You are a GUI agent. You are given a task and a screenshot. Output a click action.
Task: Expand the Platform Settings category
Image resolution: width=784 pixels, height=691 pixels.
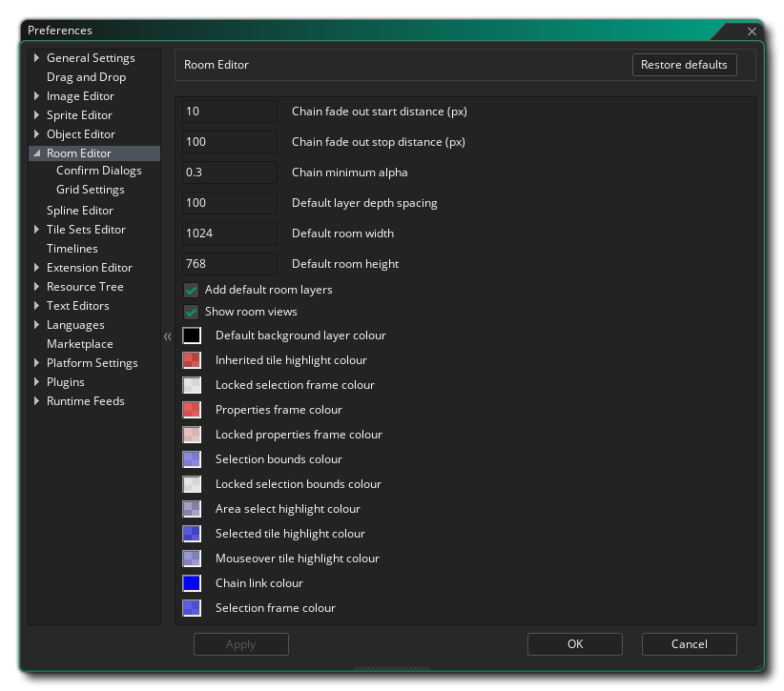pos(36,362)
